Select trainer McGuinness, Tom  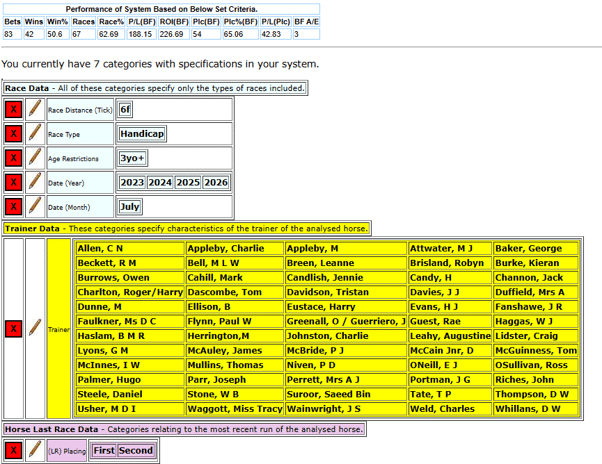coord(536,351)
